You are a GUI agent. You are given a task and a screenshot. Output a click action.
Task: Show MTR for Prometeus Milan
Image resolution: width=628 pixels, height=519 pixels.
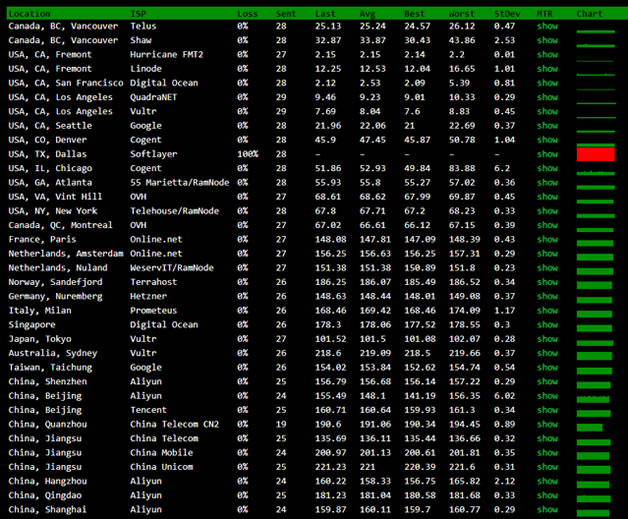547,311
